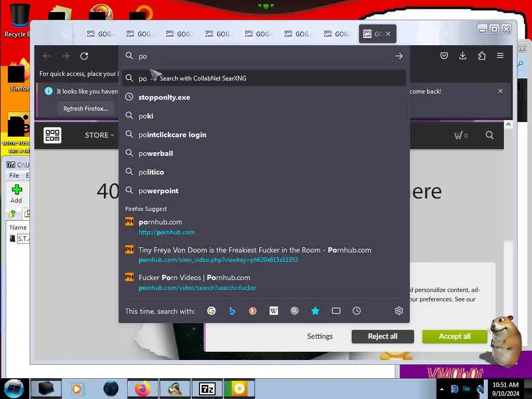Search bookmarks with the blue star icon
The height and width of the screenshot is (399, 532).
coord(315,311)
